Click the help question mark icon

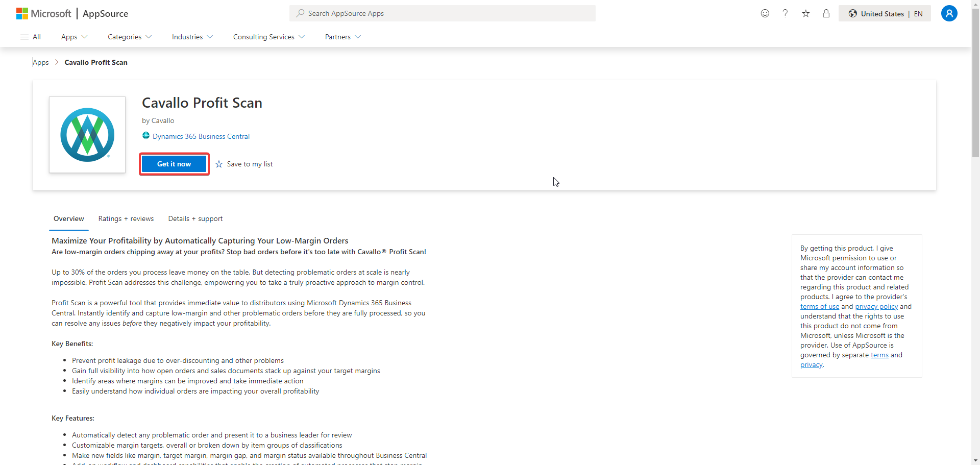[785, 14]
